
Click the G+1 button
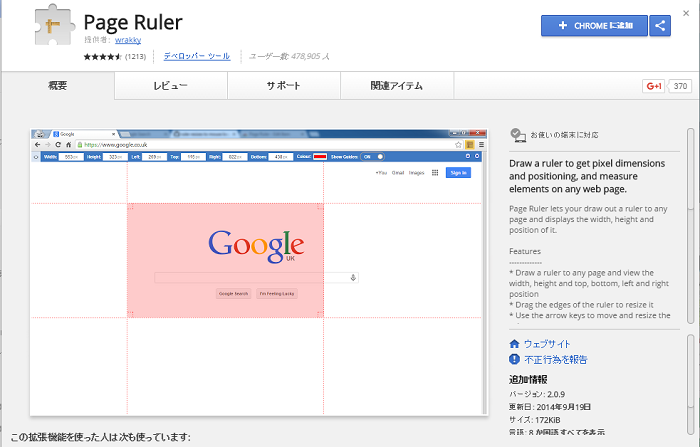pos(654,86)
